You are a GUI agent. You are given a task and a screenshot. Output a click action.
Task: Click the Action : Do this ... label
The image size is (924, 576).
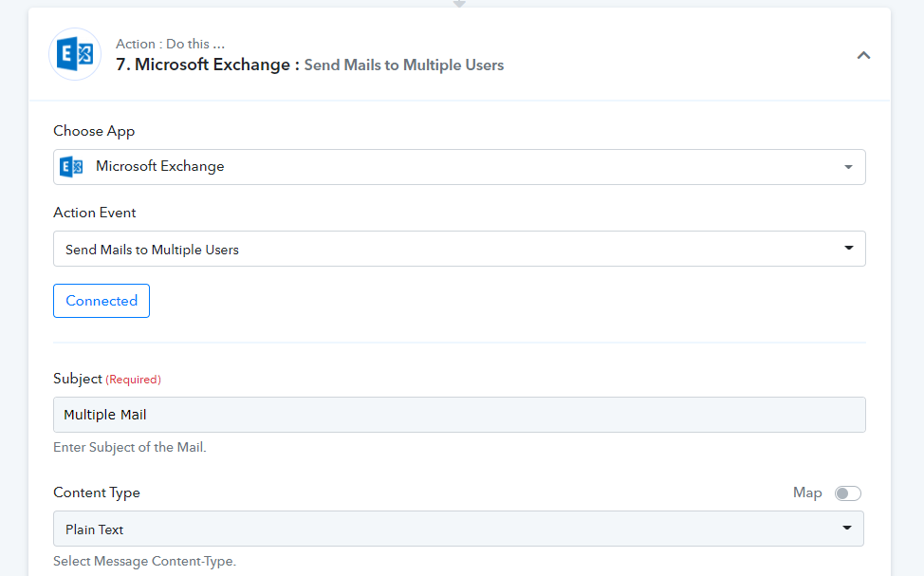point(171,44)
